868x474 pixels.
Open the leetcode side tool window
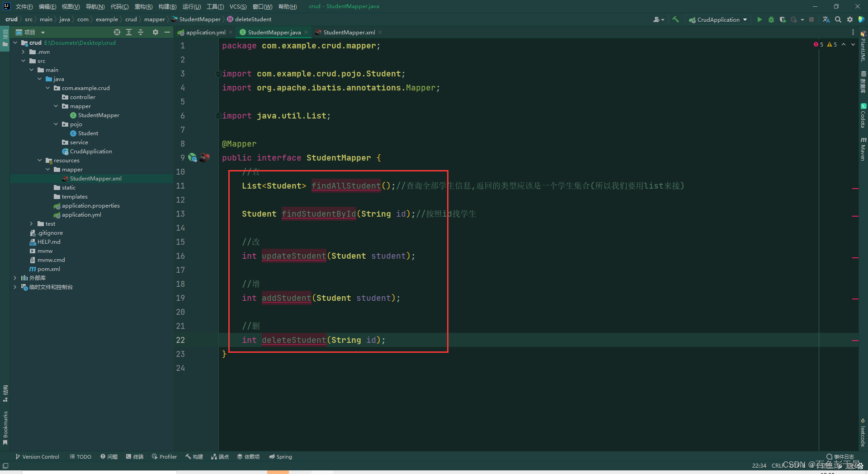(x=863, y=432)
